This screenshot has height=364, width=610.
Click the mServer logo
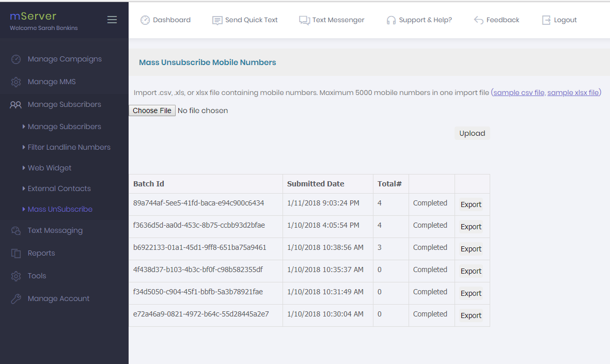pos(33,16)
